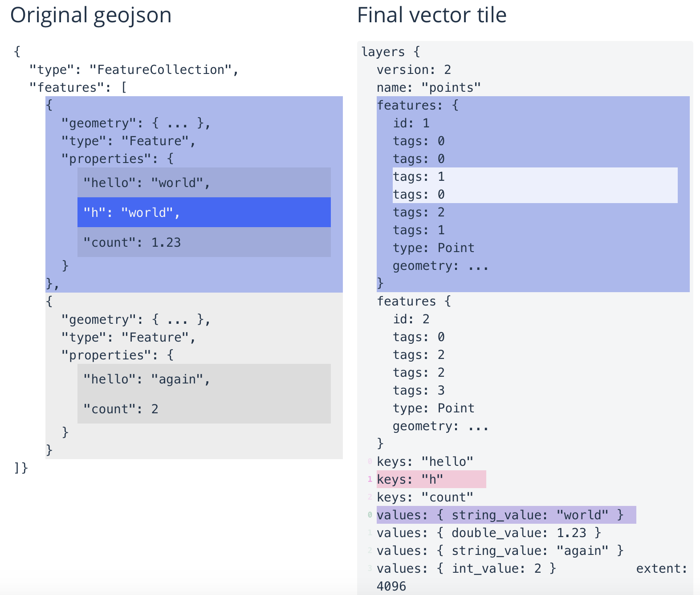Click the "Final vector tile" heading
Screen dimensions: 700x595
click(431, 15)
